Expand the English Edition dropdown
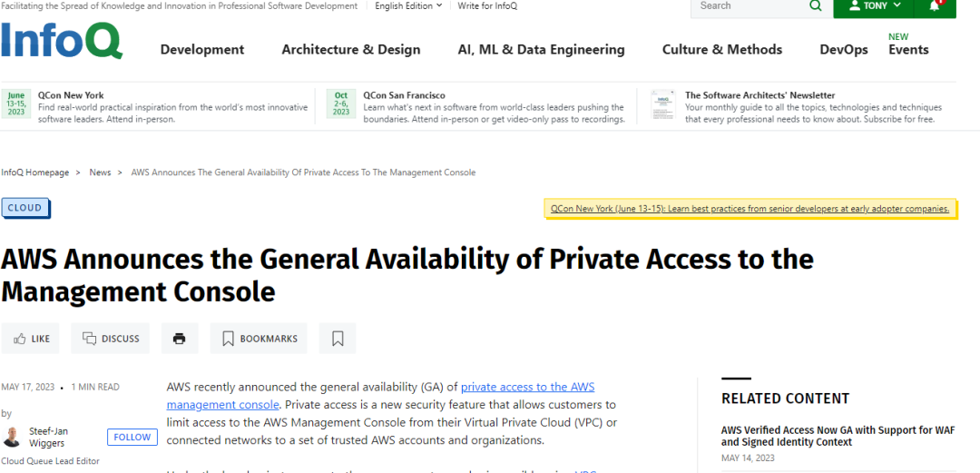This screenshot has width=980, height=473. pos(408,5)
